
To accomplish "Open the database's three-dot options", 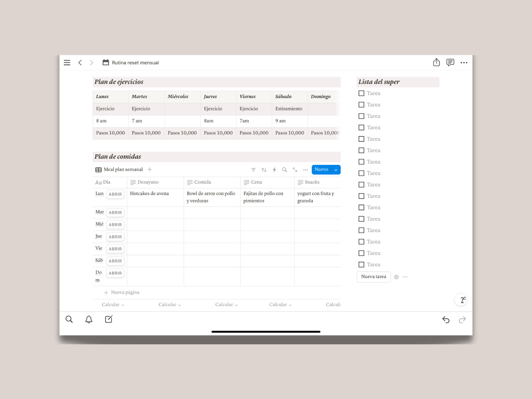I will coord(306,170).
